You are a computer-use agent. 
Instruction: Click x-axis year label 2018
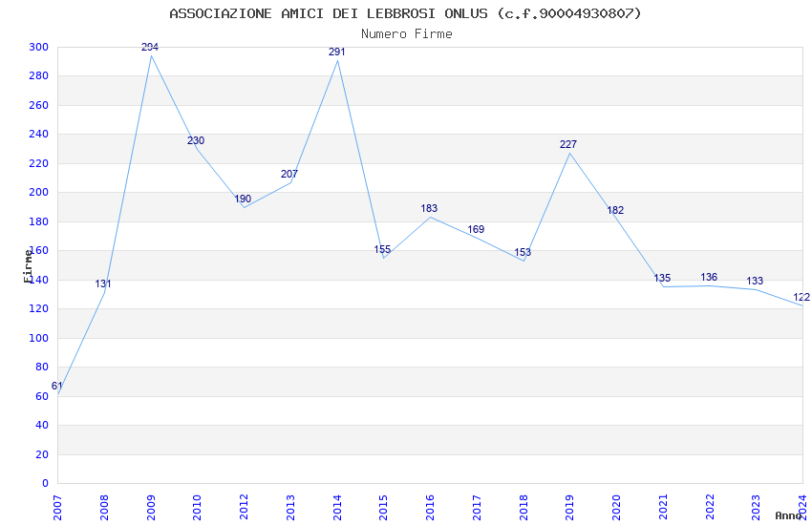524,508
